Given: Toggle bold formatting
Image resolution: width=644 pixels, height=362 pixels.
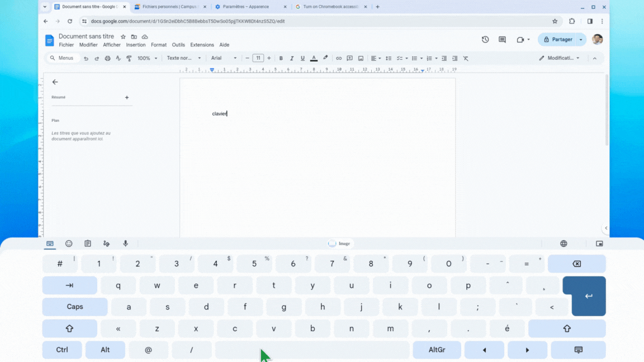Looking at the screenshot, I should (281, 58).
